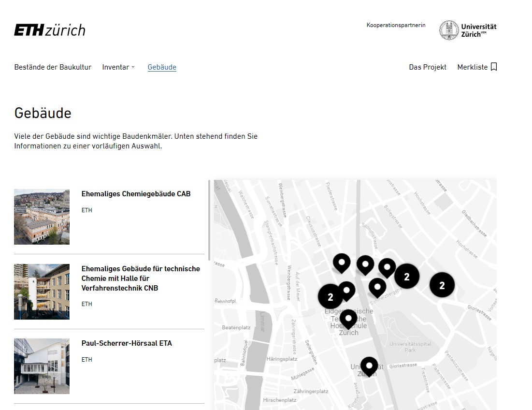This screenshot has height=410, width=532.
Task: Click the building list vertical scrollbar
Action: pos(209,213)
